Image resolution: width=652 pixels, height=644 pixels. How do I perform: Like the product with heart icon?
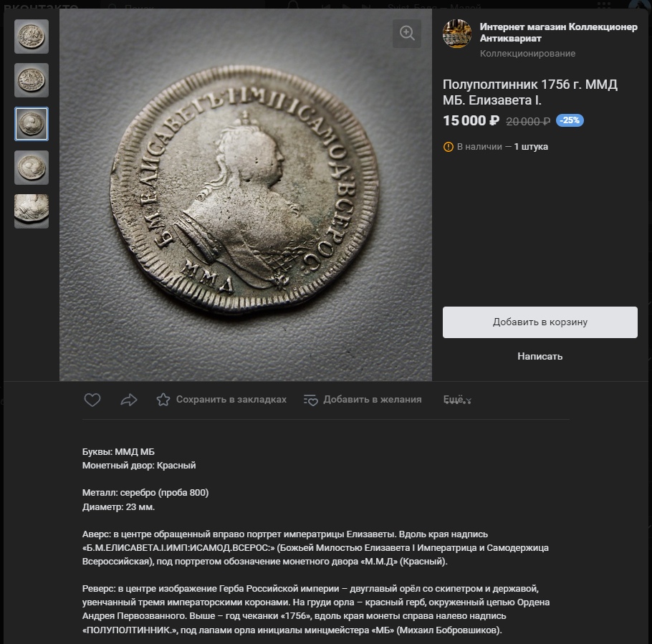92,400
